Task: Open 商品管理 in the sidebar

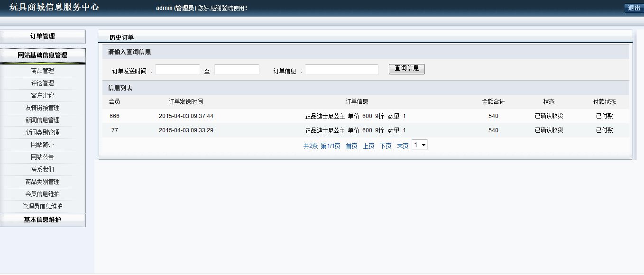Action: point(43,71)
